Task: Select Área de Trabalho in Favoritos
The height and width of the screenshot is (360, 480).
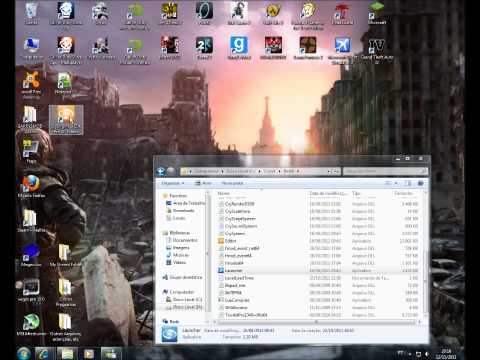Action: [186, 203]
